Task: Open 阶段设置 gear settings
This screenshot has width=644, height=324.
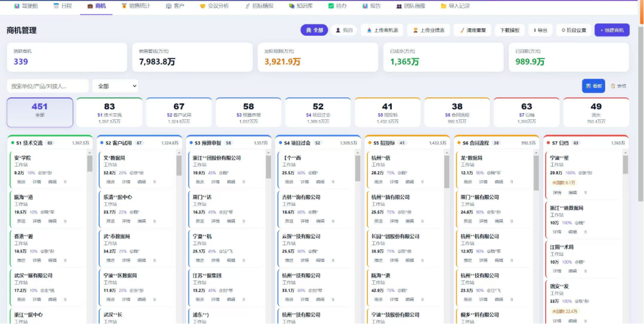Action: click(x=574, y=30)
